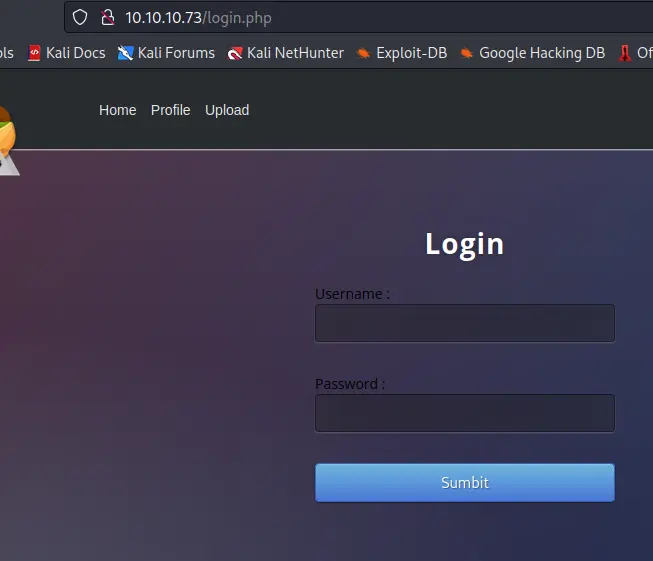
Task: Click the Kali Docs bookmark favicon
Action: [x=34, y=53]
